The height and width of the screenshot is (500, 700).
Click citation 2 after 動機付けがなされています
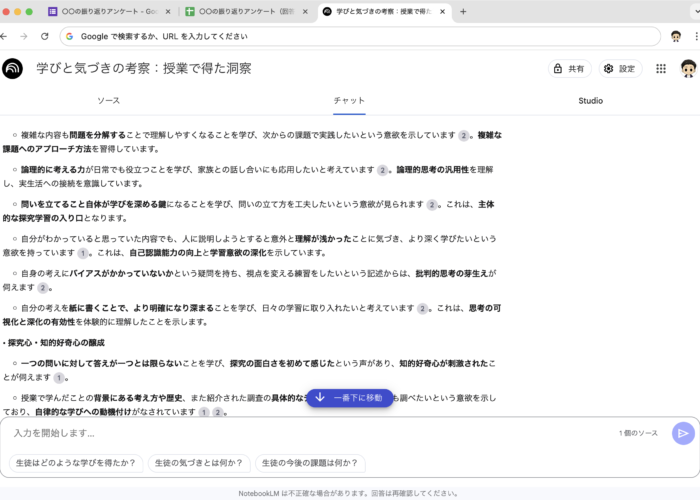coord(217,412)
